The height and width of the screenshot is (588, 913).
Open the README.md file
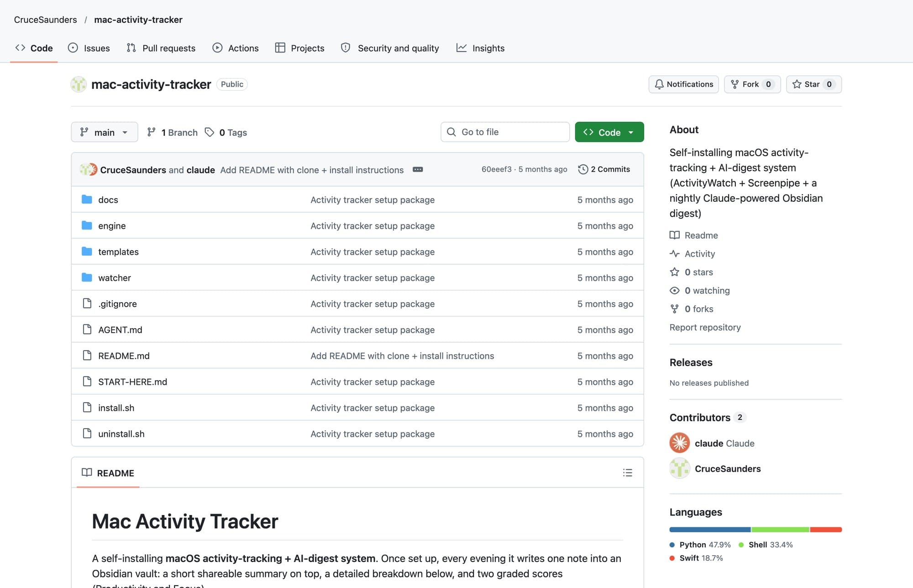(x=124, y=356)
